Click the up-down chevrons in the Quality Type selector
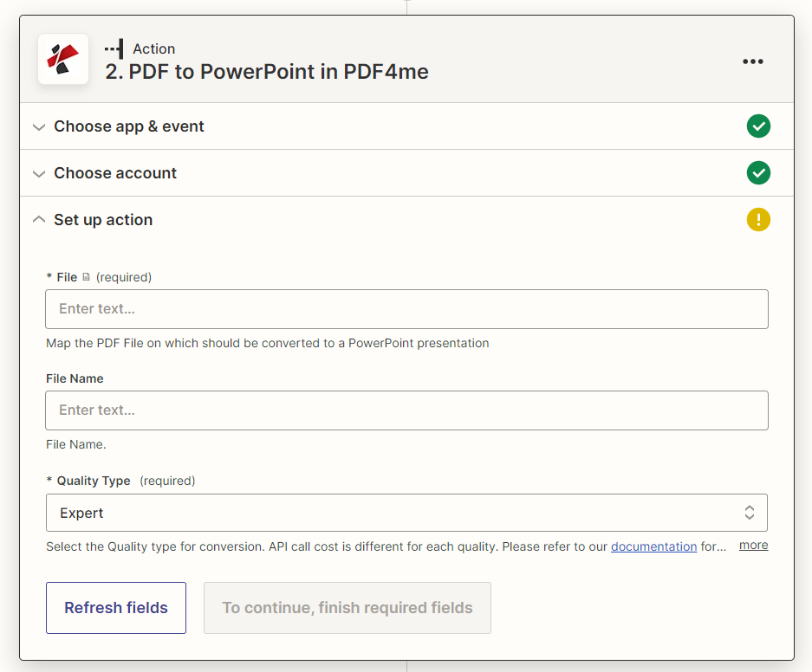Image resolution: width=812 pixels, height=672 pixels. (x=749, y=513)
